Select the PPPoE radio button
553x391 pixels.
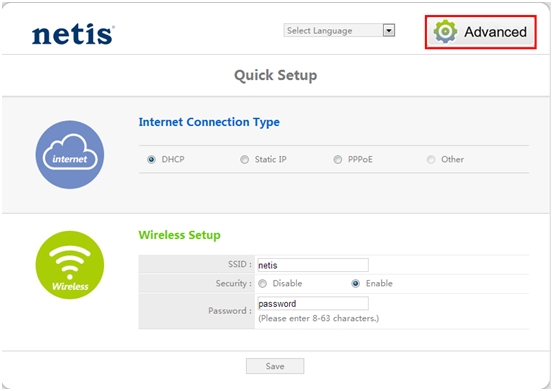338,160
